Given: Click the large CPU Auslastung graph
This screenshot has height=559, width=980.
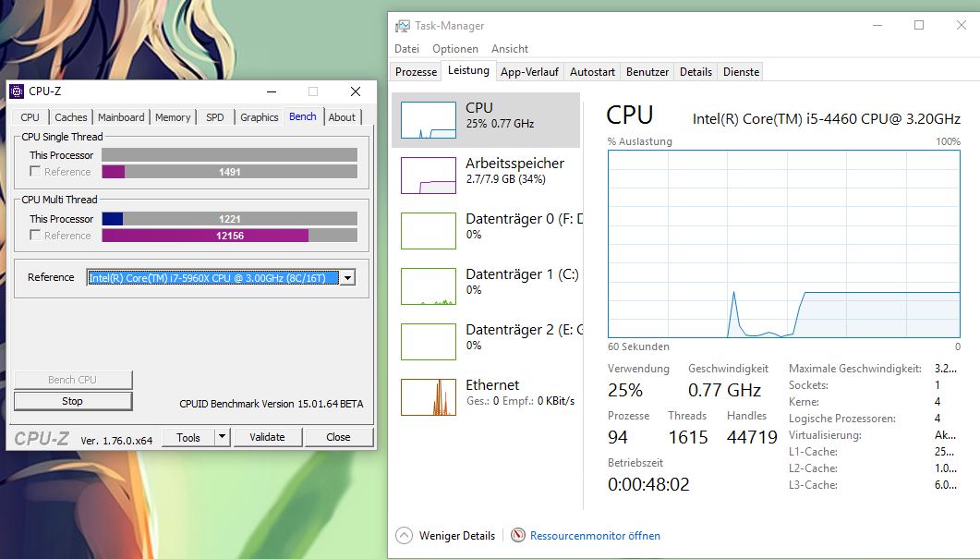Looking at the screenshot, I should point(784,244).
